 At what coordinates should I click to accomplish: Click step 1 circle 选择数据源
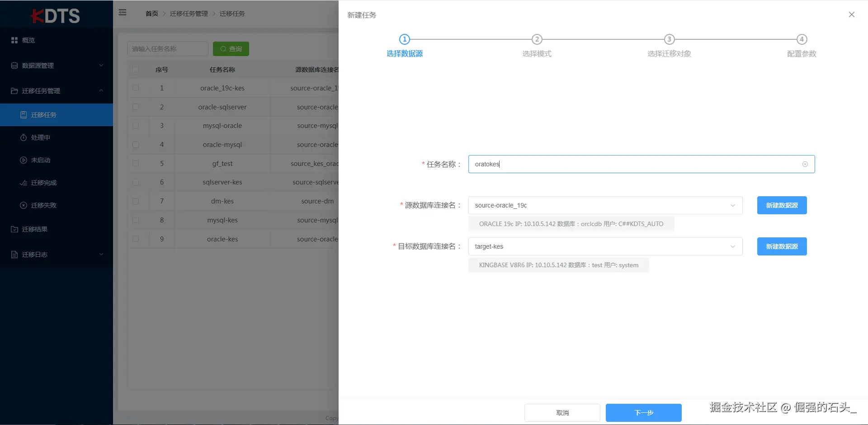coord(405,39)
